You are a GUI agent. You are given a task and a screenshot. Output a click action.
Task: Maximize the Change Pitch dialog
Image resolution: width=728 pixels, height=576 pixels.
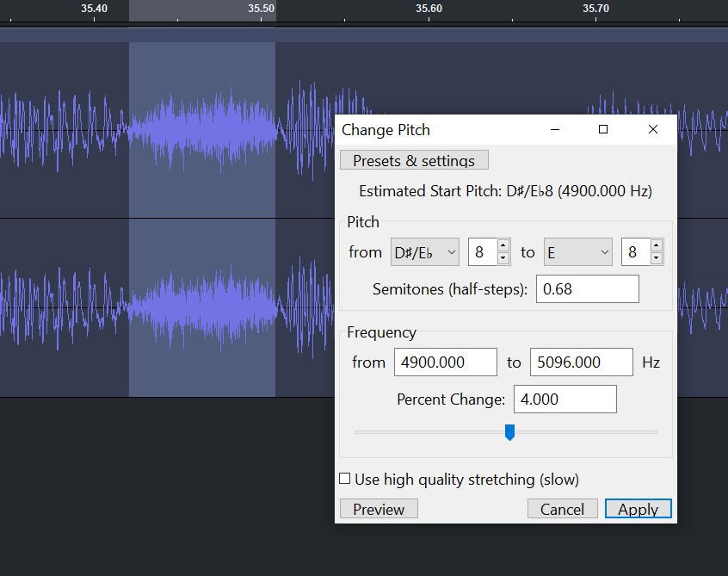tap(603, 130)
